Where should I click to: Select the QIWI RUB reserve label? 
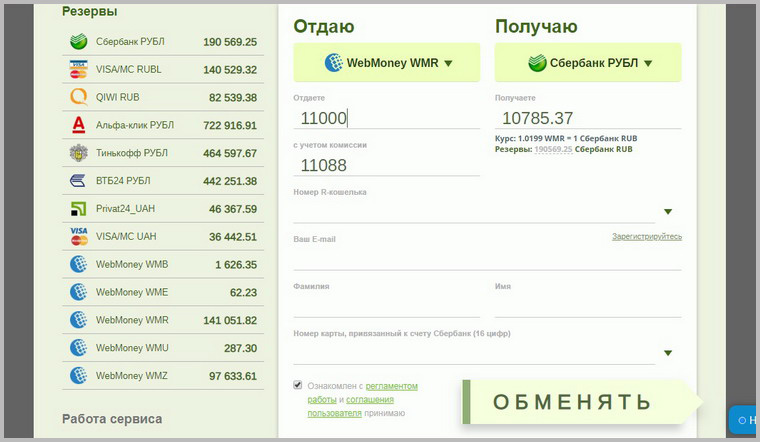coord(117,97)
